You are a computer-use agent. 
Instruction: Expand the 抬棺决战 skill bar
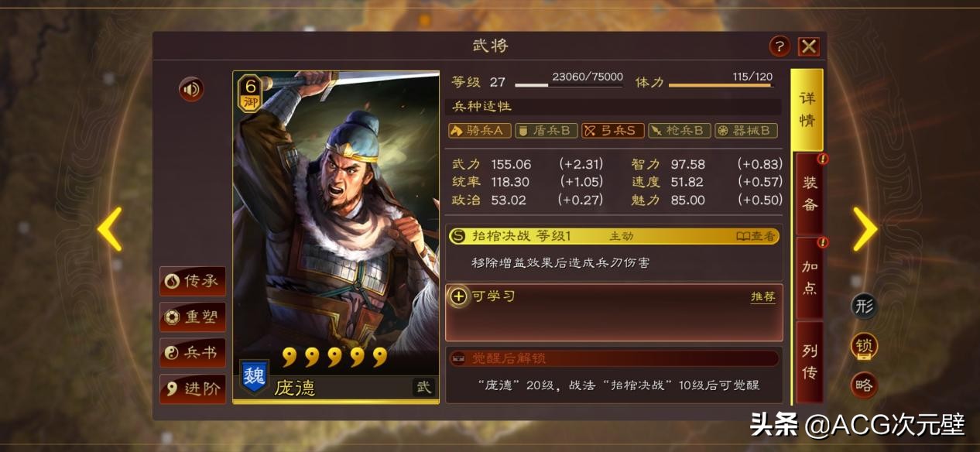coord(613,236)
